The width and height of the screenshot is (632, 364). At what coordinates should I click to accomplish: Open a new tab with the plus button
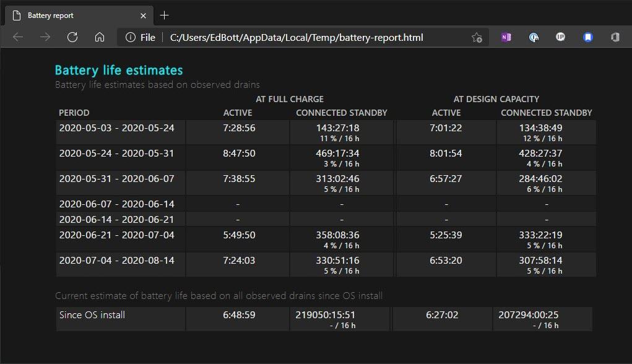(x=164, y=15)
